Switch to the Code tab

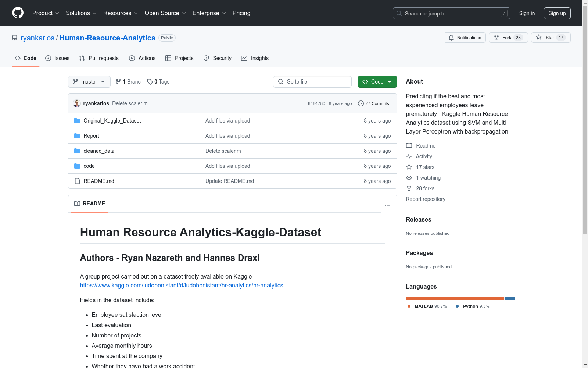(26, 58)
